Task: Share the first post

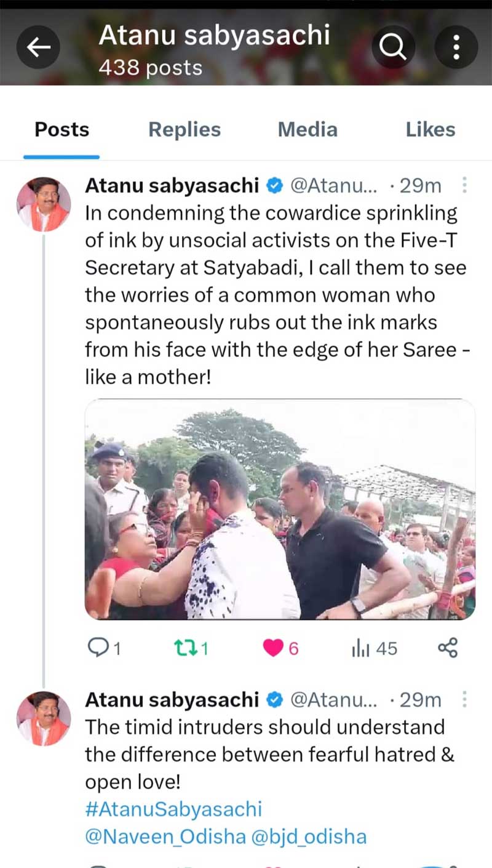Action: point(447,648)
